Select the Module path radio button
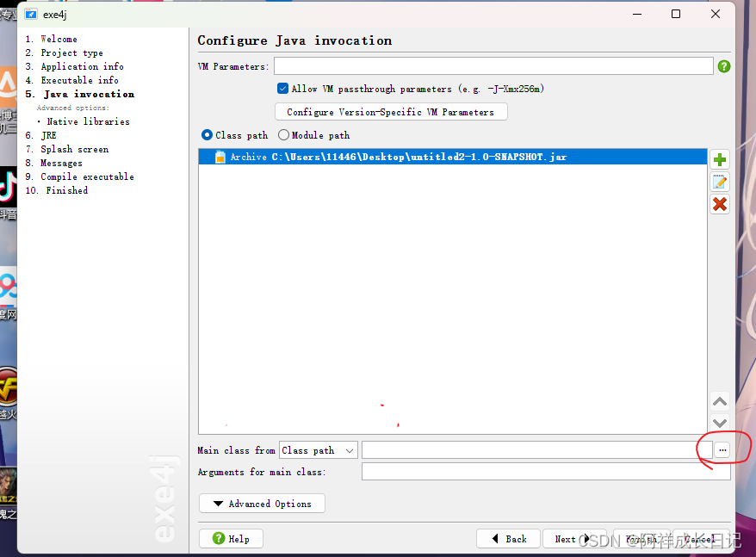 [x=283, y=135]
